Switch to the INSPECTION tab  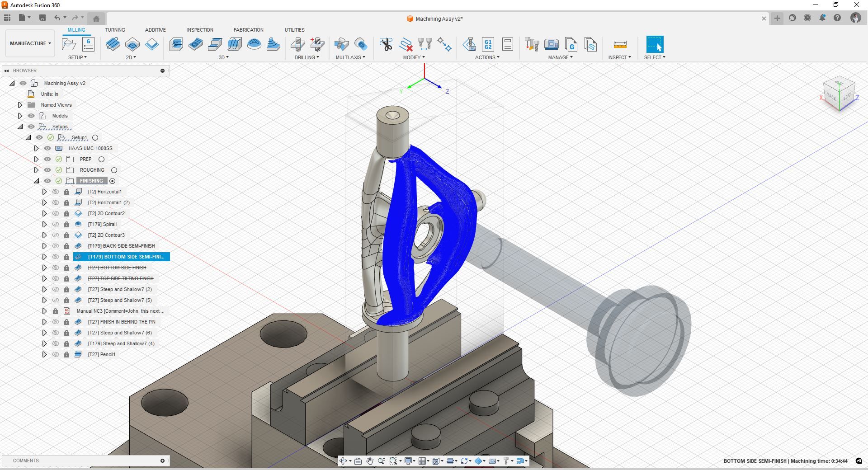200,30
